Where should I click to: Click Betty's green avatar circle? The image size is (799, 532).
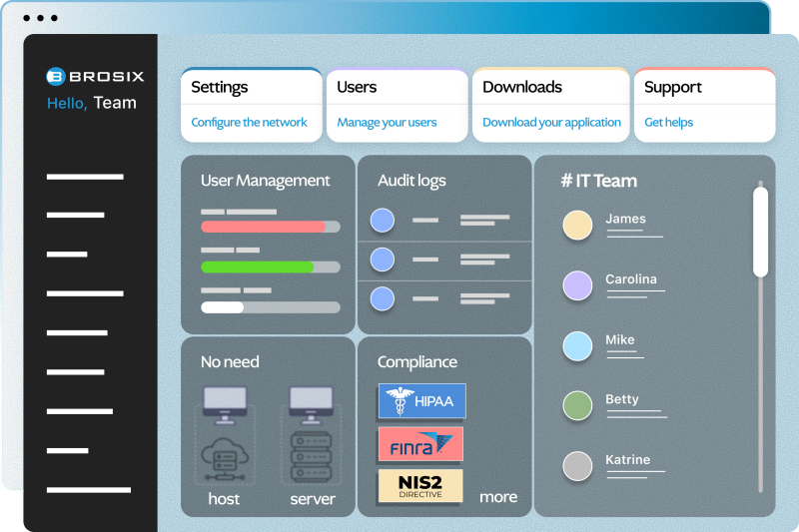[x=577, y=405]
